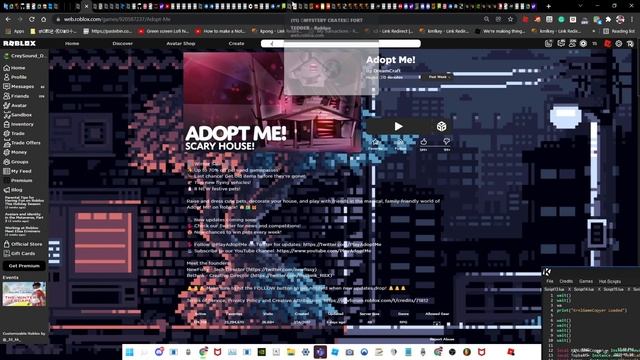The width and height of the screenshot is (640, 360).
Task: Click the Chrome home button
Action: (43, 19)
